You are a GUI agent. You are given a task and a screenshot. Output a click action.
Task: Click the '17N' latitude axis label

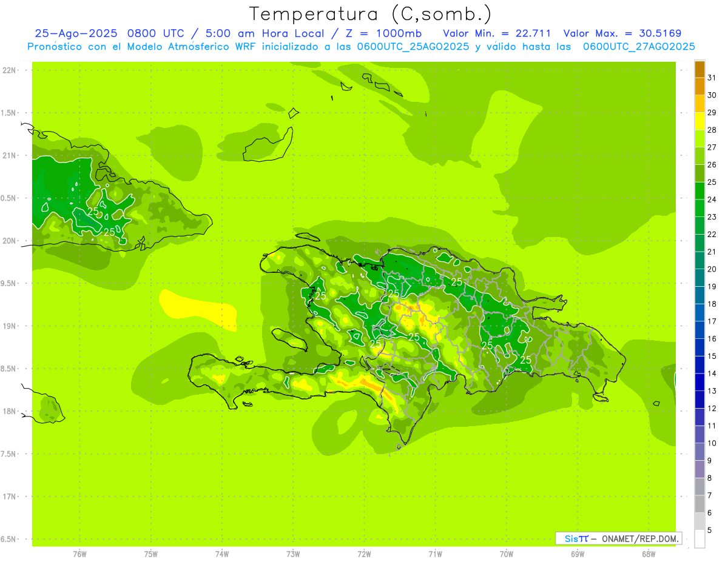10,497
